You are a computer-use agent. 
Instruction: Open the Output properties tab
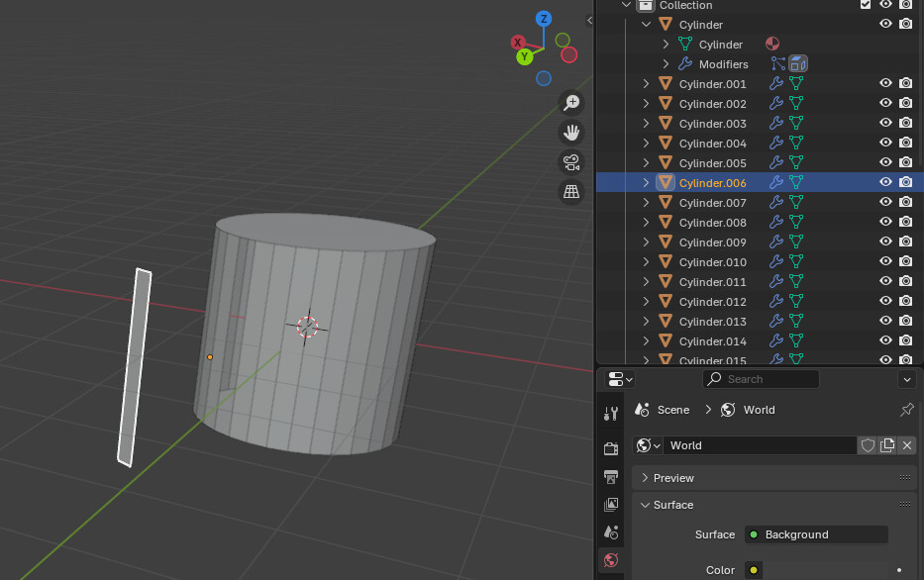click(611, 476)
